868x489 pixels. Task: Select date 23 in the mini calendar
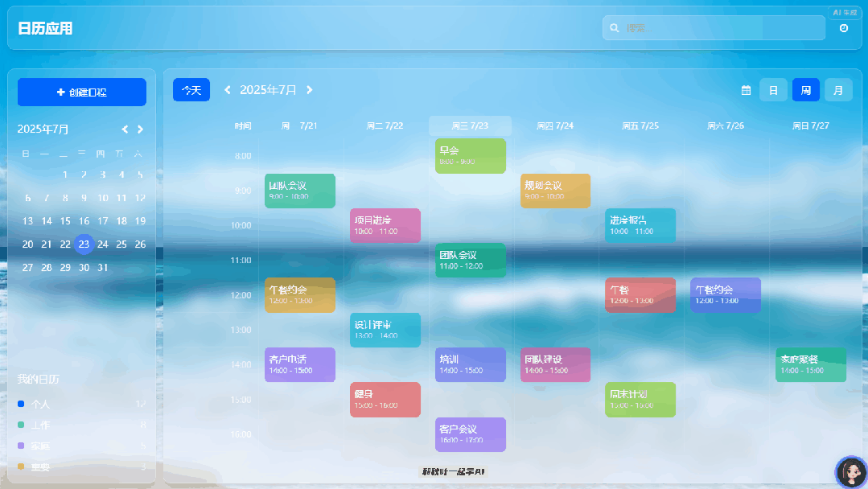84,244
